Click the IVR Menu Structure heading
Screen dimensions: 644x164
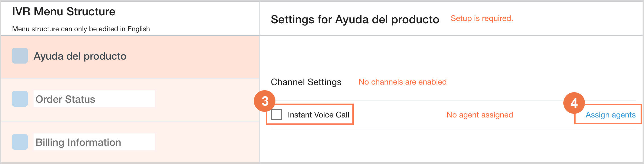(64, 12)
